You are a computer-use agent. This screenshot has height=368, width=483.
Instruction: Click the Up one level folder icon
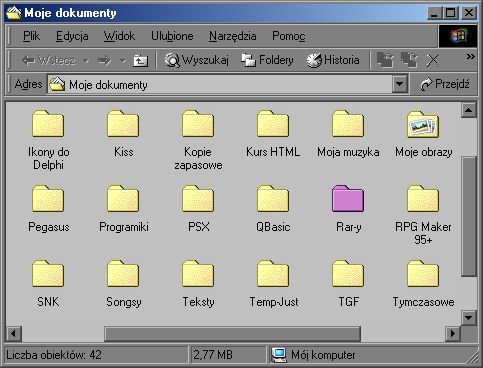(x=140, y=61)
